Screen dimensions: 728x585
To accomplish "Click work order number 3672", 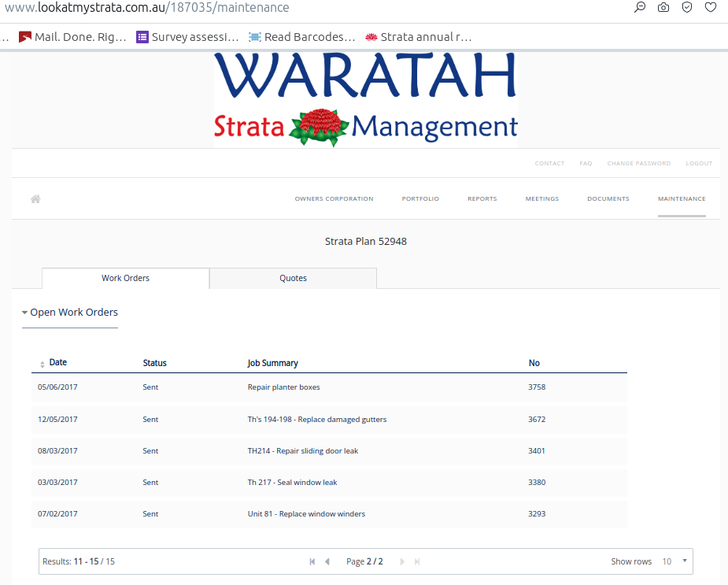I will (537, 420).
